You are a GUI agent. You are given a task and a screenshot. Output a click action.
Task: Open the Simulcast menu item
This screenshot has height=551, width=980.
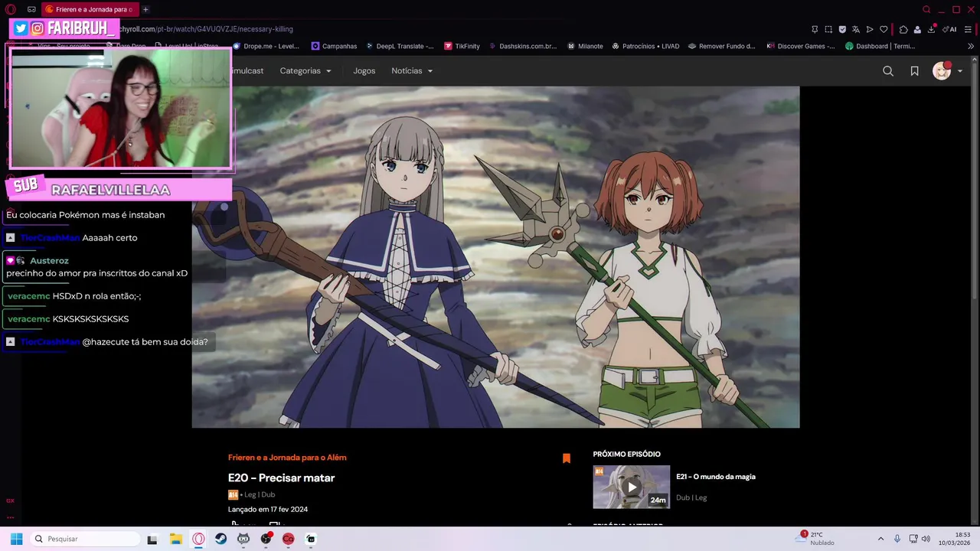click(x=247, y=70)
